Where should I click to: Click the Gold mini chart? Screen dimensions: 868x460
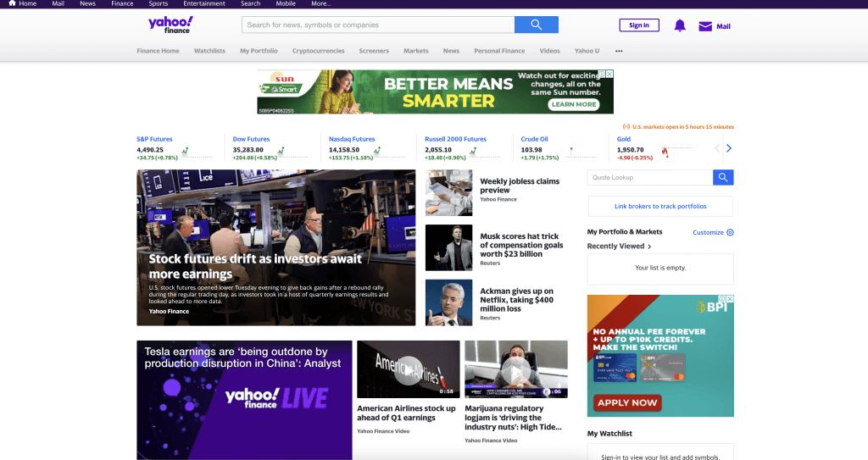point(676,152)
